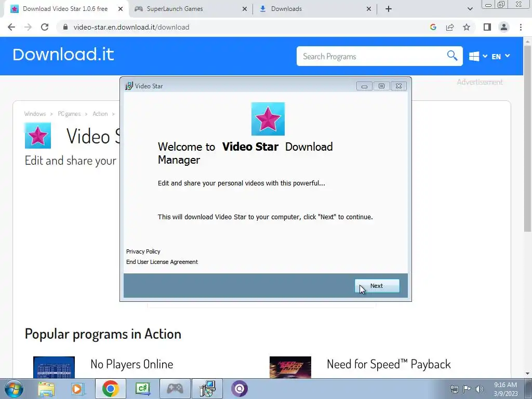Go back in browser history

coord(11,27)
